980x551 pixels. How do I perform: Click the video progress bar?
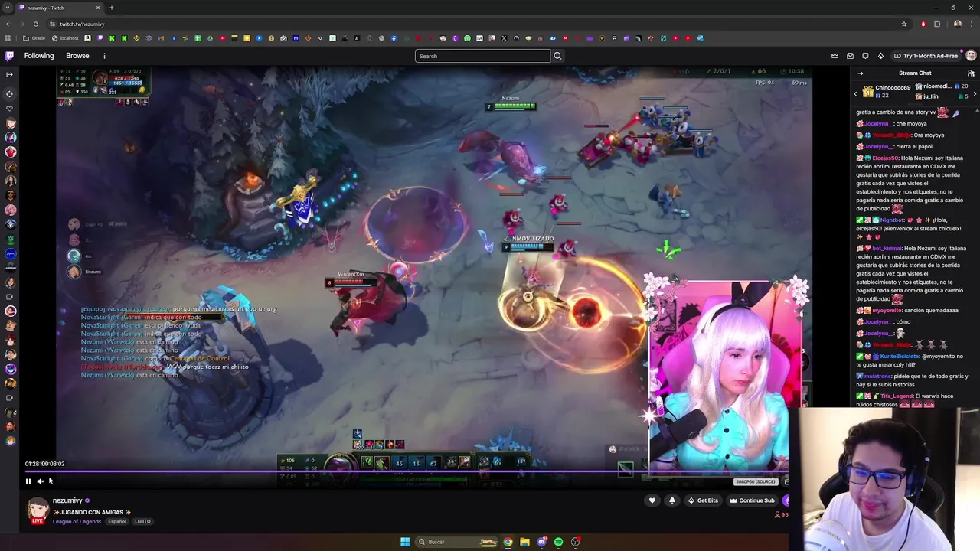point(406,472)
